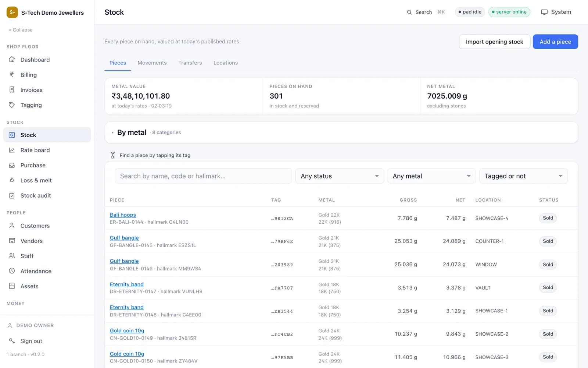
Task: Collapse the sidebar
Action: tap(21, 30)
